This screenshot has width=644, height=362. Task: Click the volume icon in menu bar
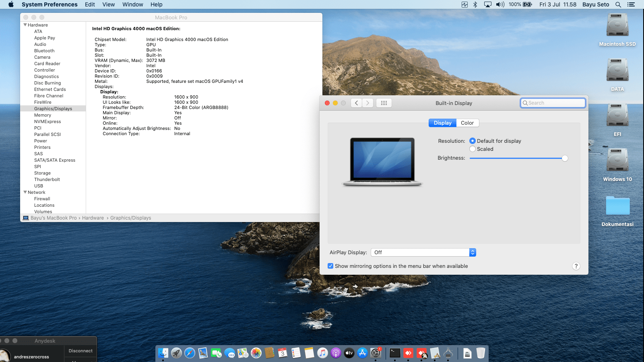500,4
